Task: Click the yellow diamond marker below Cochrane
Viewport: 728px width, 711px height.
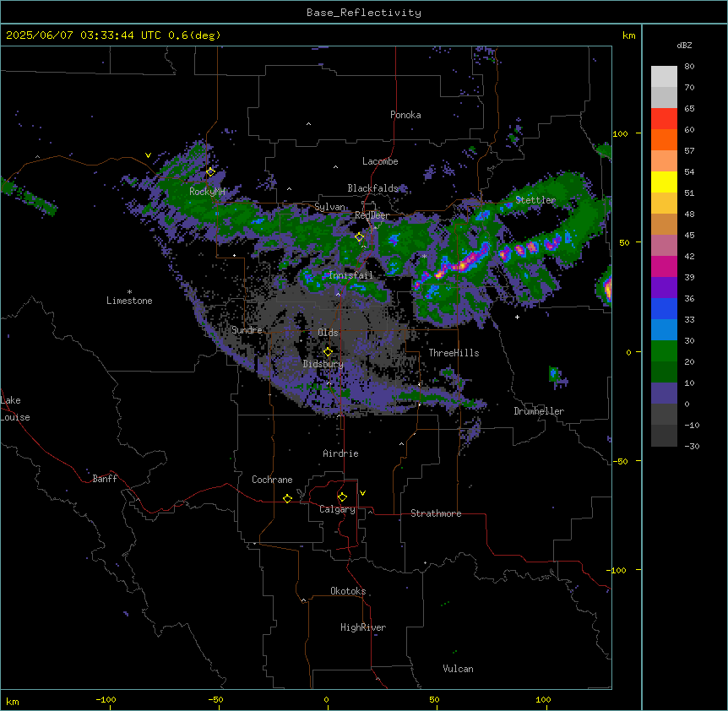Action: 287,498
